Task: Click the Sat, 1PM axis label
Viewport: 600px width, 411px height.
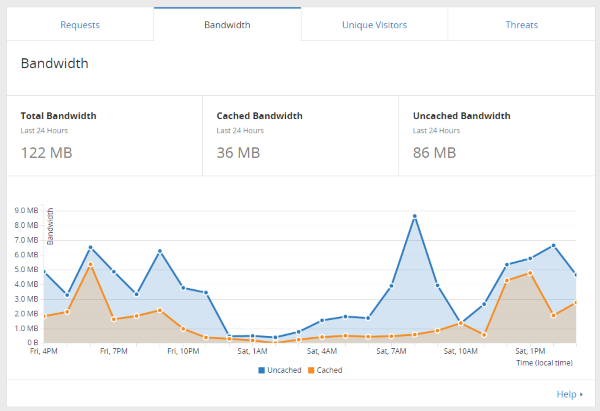Action: pyautogui.click(x=530, y=351)
